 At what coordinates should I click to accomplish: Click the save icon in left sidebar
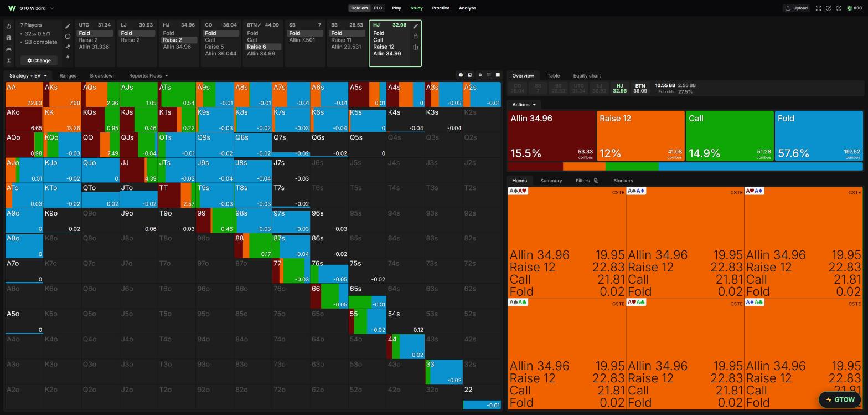(9, 38)
